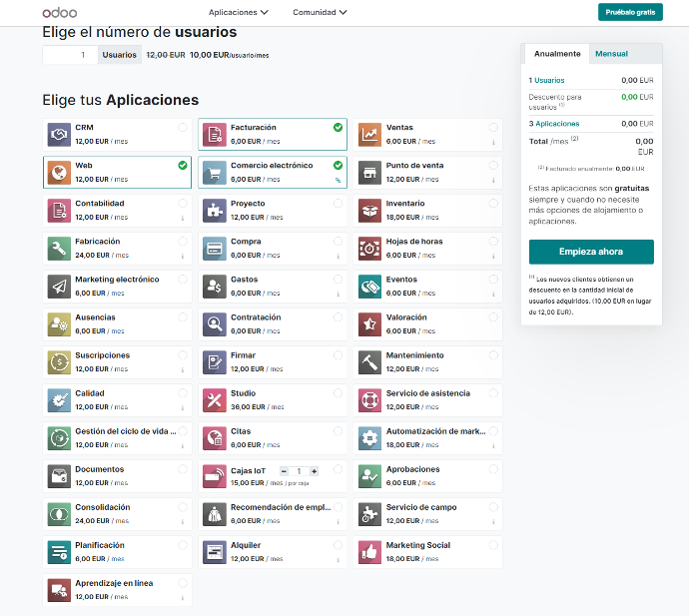This screenshot has width=689, height=616.
Task: Click the Contabilidad app icon
Action: tap(59, 211)
